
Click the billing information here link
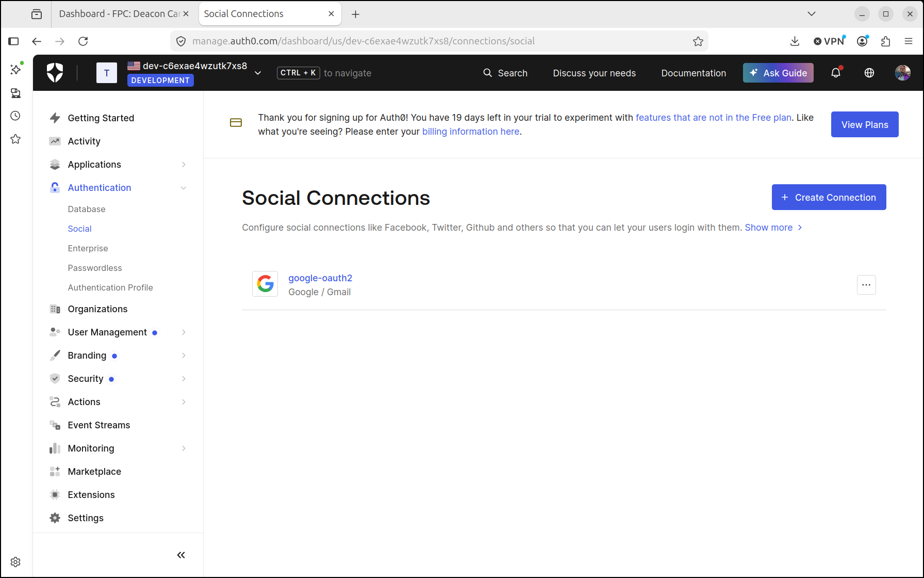(x=471, y=132)
